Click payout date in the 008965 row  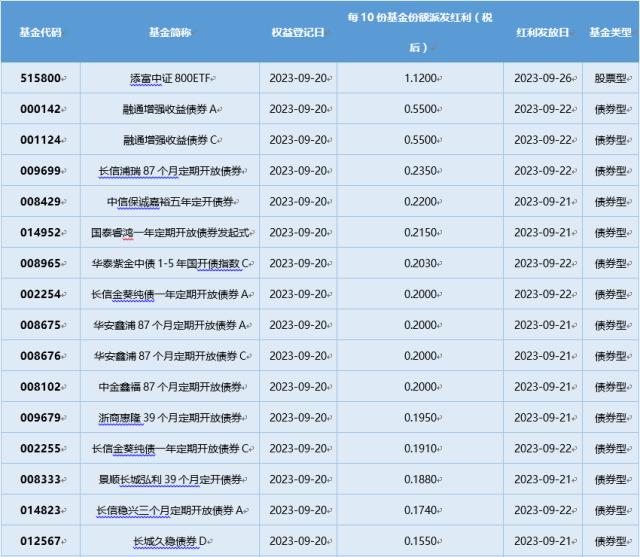pos(543,263)
